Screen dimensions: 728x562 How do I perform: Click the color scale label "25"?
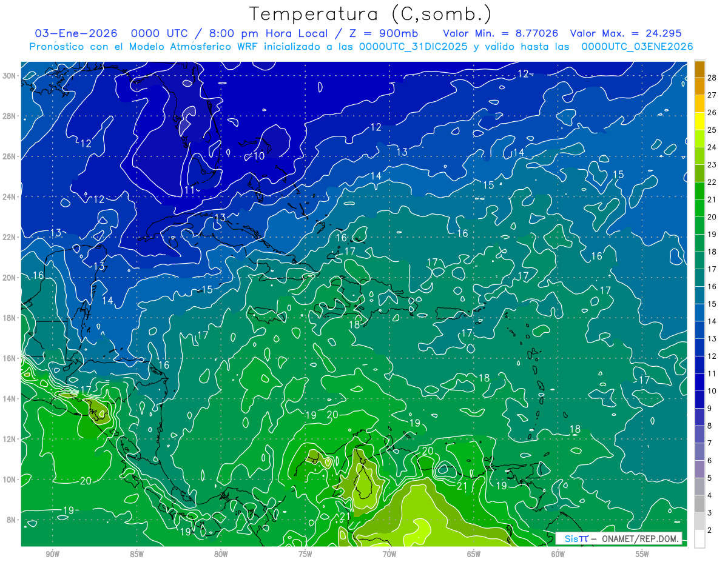click(x=712, y=130)
